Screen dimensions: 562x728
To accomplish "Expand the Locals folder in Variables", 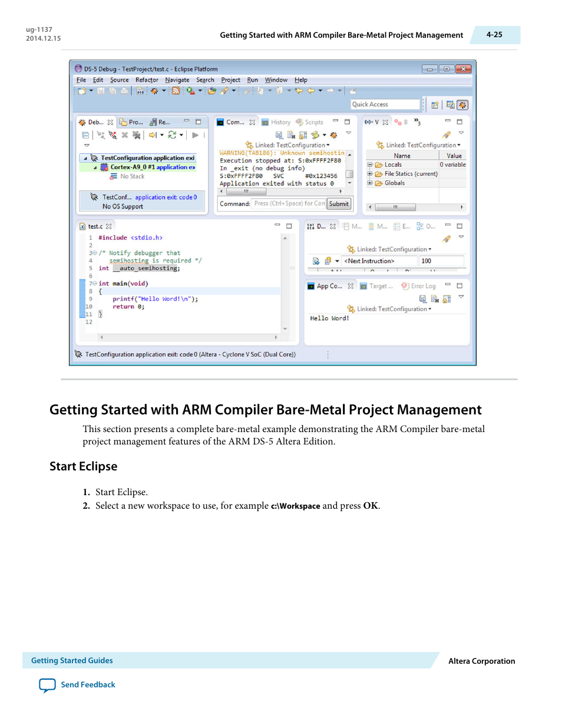I will [370, 165].
